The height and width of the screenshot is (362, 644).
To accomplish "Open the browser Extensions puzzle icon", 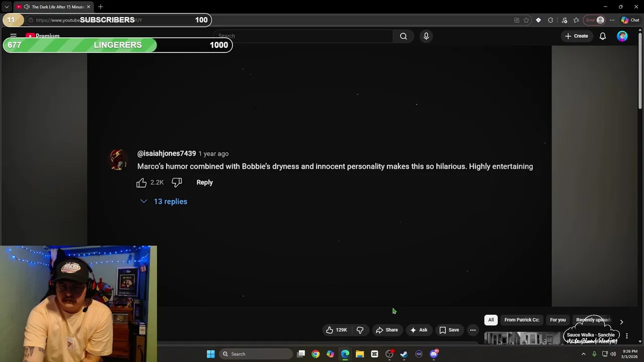I will [x=550, y=20].
